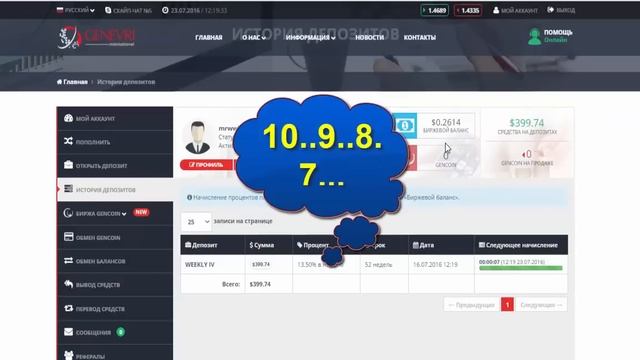The height and width of the screenshot is (360, 640).
Task: Open the Новости menu item
Action: (x=369, y=37)
